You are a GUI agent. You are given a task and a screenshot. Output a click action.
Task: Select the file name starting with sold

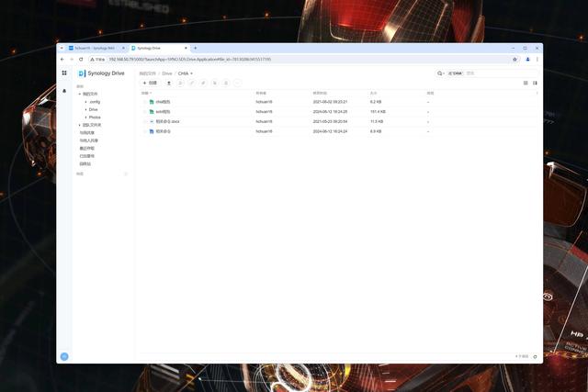click(x=163, y=112)
